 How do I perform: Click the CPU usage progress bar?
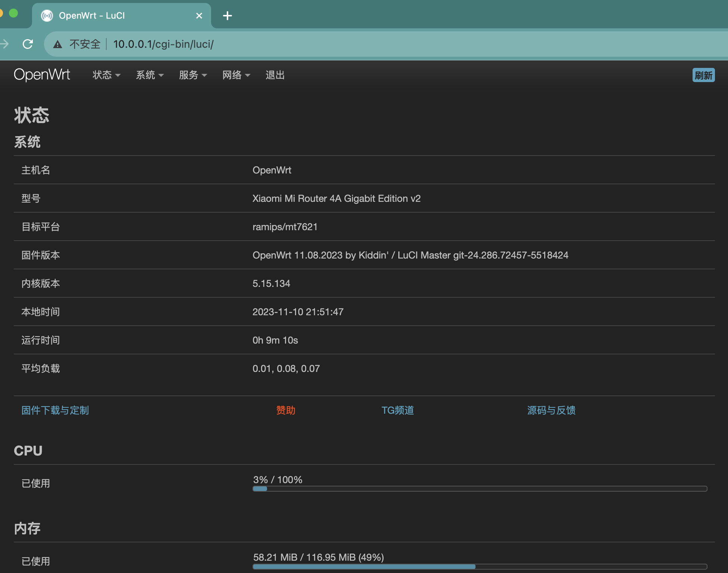pos(480,489)
